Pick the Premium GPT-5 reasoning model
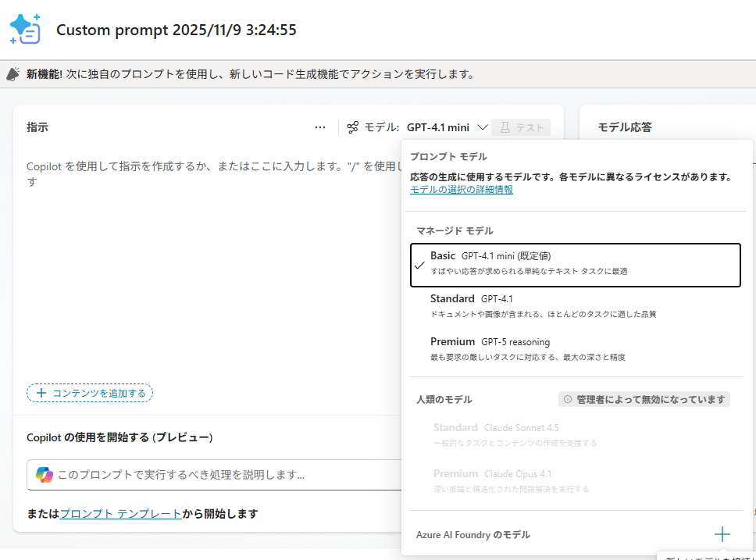Image resolution: width=756 pixels, height=560 pixels. point(575,349)
